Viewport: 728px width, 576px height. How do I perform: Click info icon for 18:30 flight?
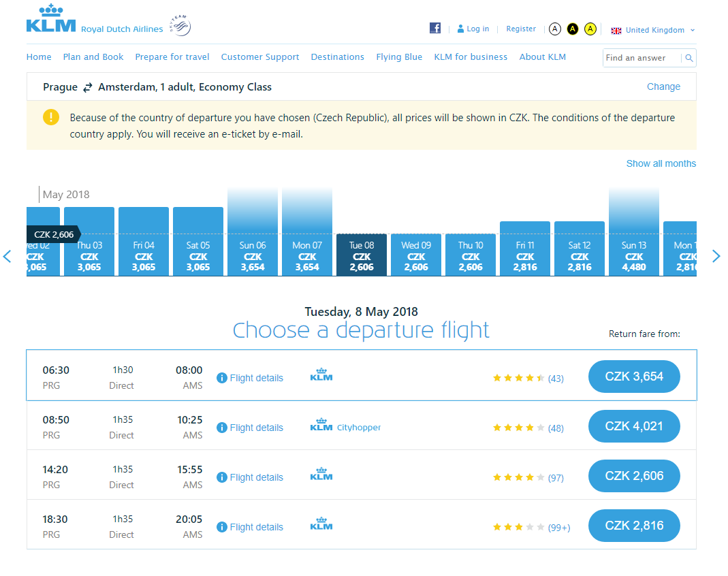[222, 527]
